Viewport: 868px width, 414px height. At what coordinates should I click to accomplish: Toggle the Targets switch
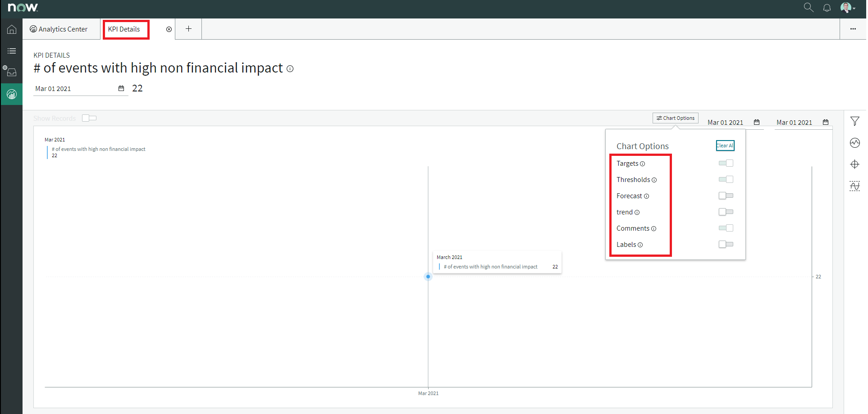pos(726,163)
